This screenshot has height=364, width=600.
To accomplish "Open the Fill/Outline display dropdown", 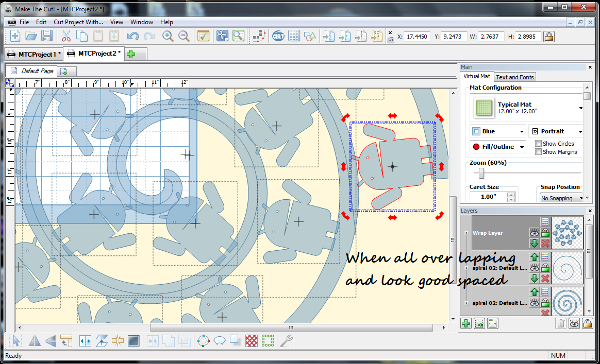I will (497, 146).
